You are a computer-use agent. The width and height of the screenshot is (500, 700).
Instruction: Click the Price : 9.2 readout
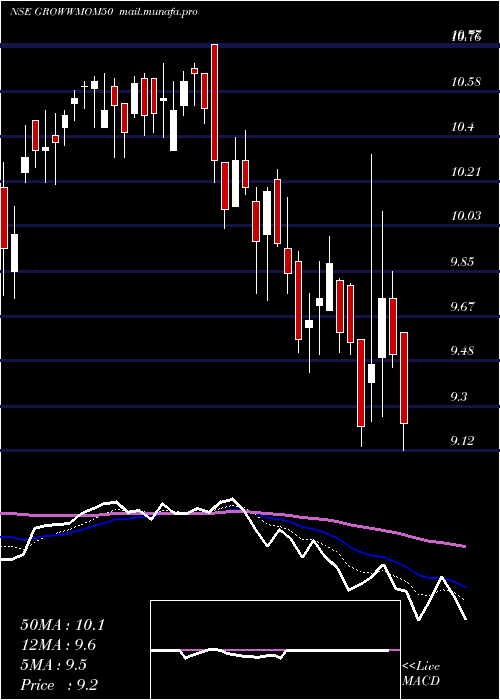coord(59,685)
